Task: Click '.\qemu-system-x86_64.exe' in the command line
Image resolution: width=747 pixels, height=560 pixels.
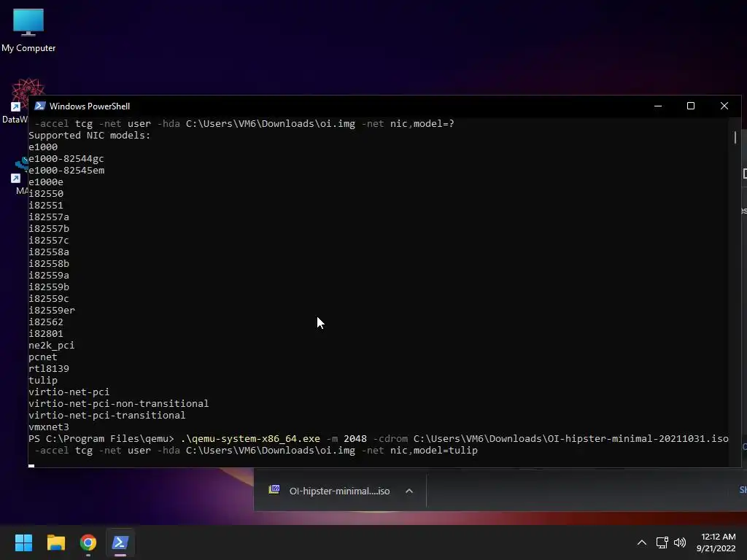Action: [251, 438]
